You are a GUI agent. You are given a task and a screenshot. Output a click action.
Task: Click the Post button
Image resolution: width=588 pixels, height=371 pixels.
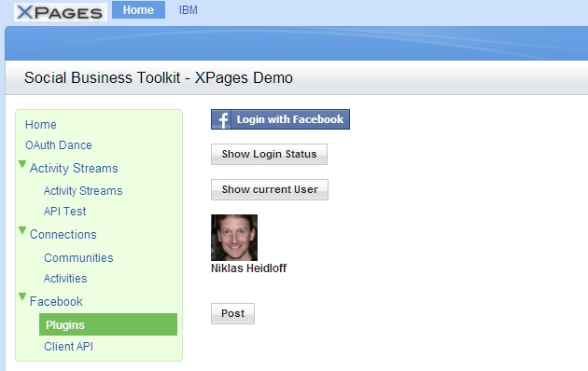pos(232,313)
